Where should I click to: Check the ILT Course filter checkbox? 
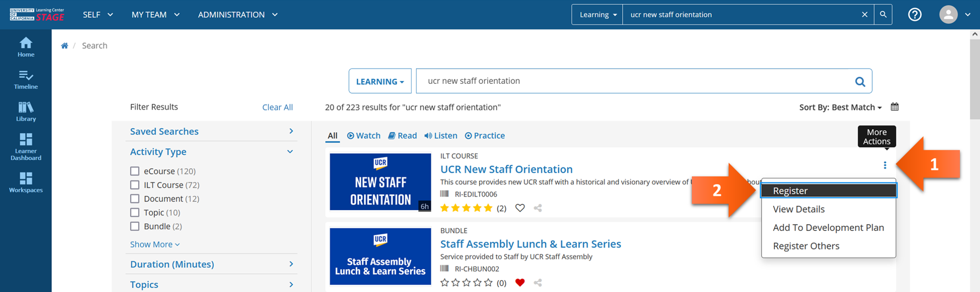point(135,185)
